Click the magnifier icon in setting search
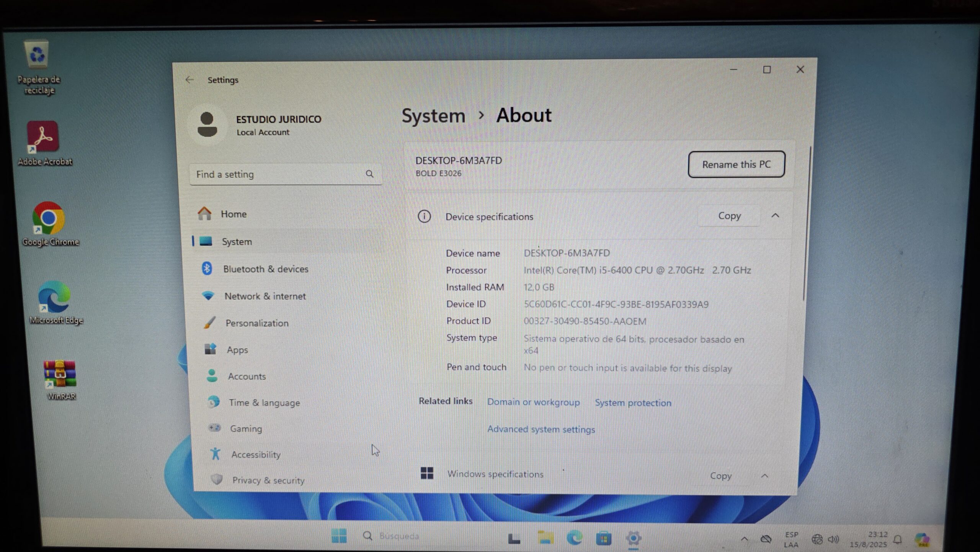This screenshot has width=980, height=552. coord(369,174)
